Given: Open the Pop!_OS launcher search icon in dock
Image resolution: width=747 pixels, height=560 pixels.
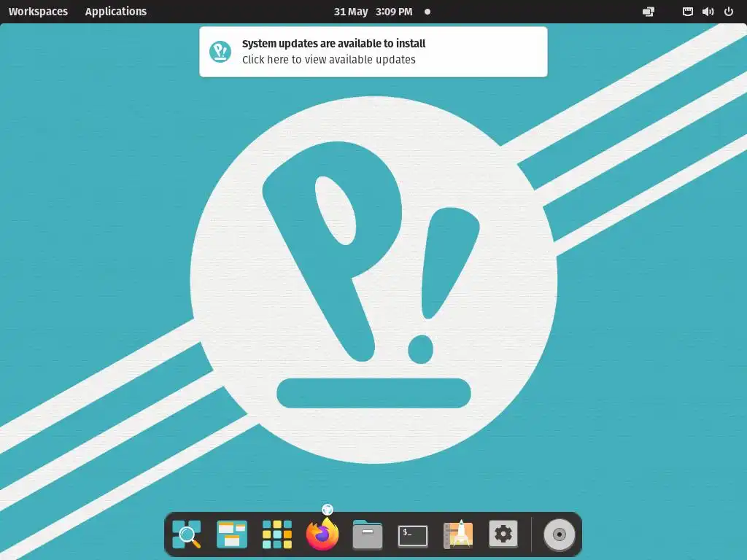Looking at the screenshot, I should click(x=186, y=534).
